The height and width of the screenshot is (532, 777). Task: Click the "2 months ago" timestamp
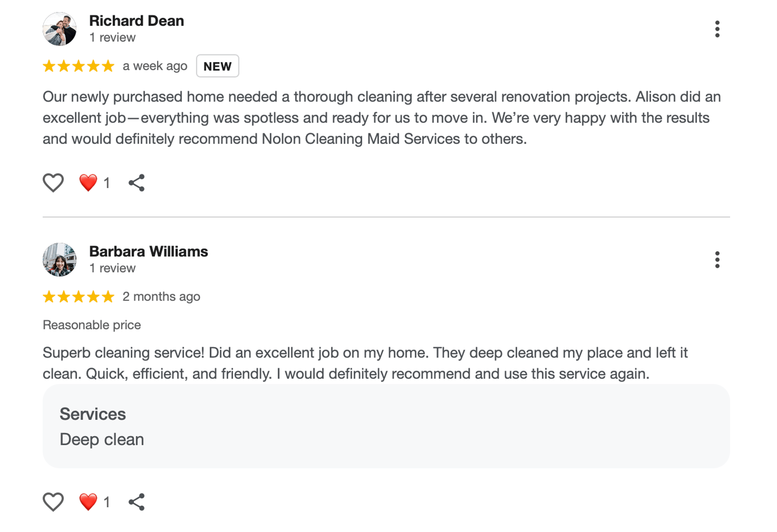click(x=161, y=297)
